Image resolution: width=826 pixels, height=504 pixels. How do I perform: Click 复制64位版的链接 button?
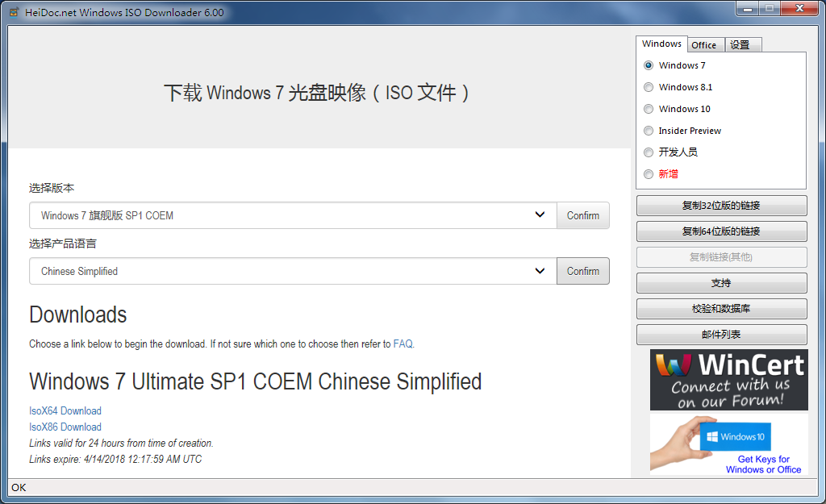click(x=722, y=231)
